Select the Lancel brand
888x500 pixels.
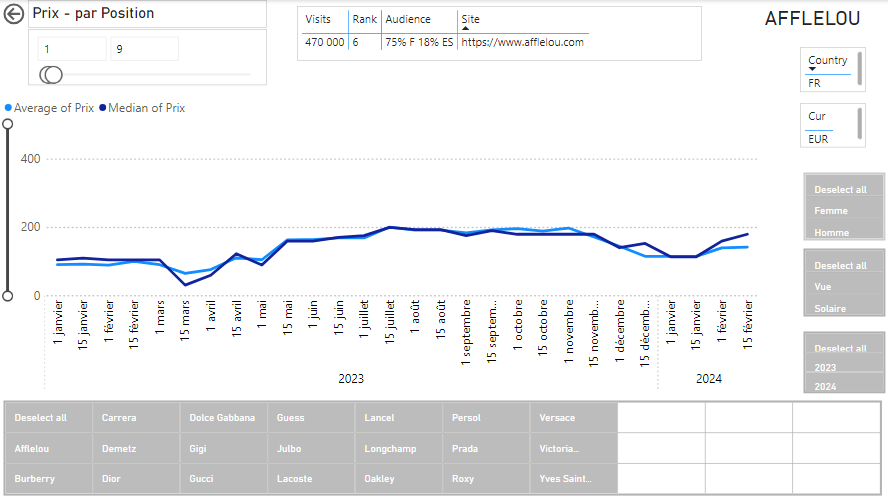398,417
